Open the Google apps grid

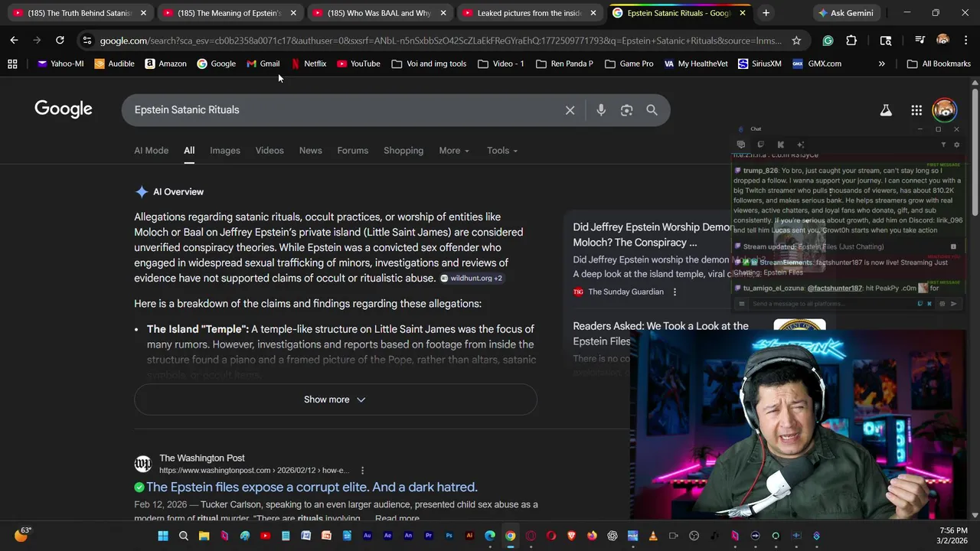(916, 110)
